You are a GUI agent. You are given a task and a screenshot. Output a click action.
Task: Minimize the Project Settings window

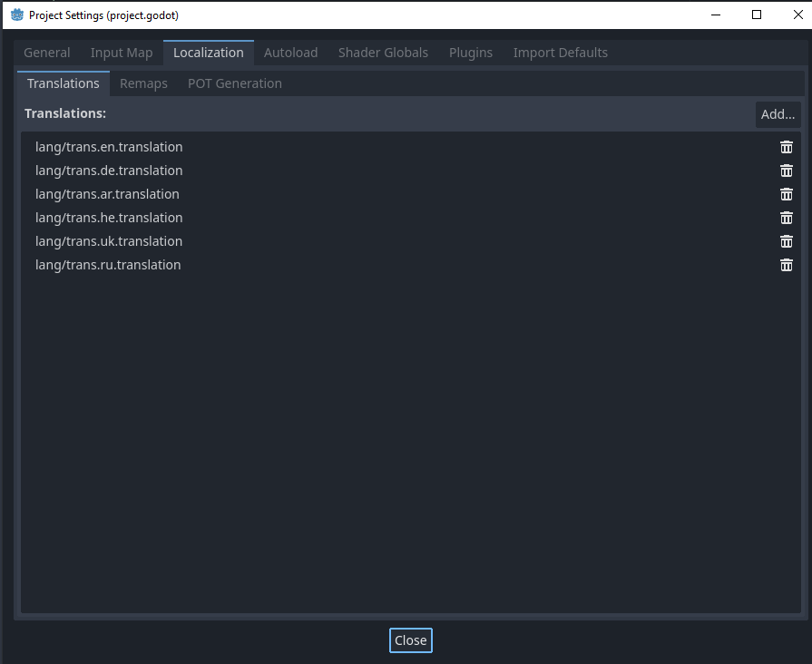pos(716,15)
